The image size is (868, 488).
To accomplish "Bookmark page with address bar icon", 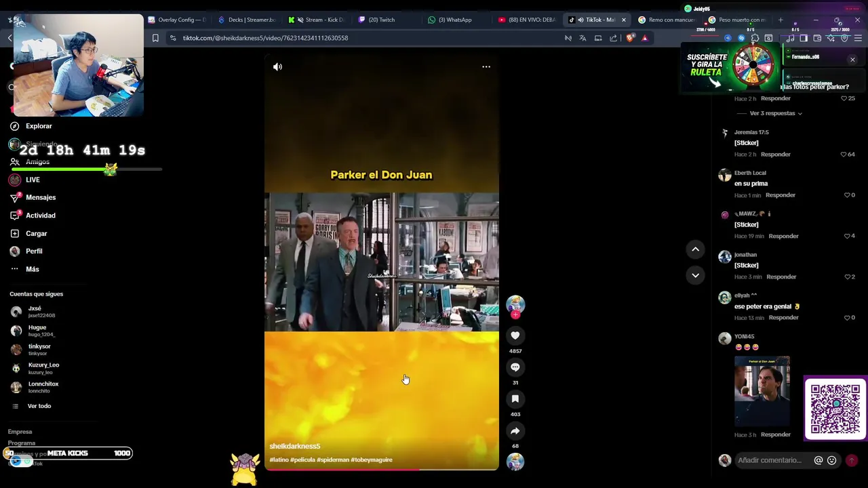I will (155, 38).
